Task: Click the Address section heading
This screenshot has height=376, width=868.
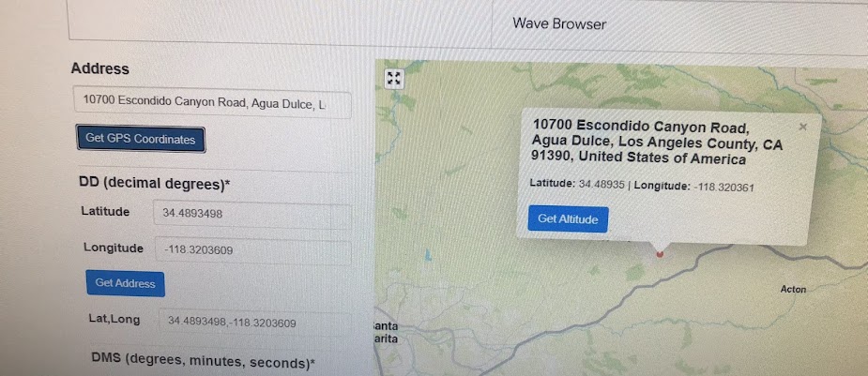Action: [100, 69]
